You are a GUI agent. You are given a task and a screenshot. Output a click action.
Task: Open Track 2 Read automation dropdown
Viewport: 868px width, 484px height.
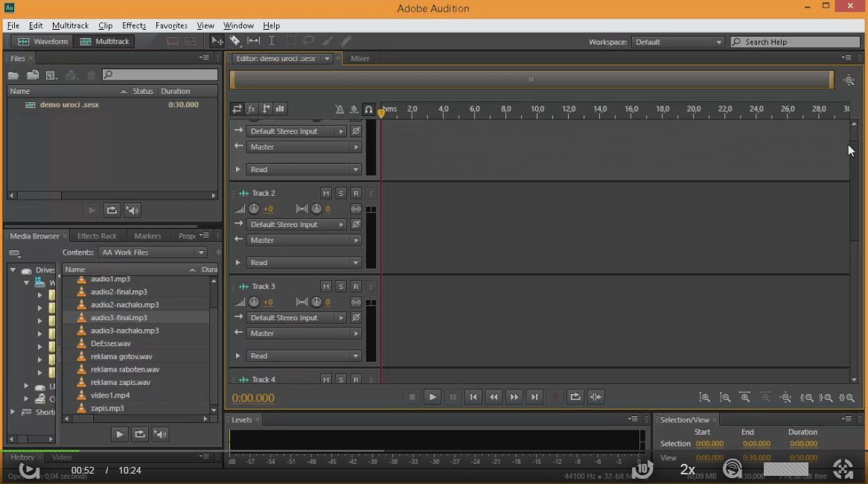(x=304, y=263)
